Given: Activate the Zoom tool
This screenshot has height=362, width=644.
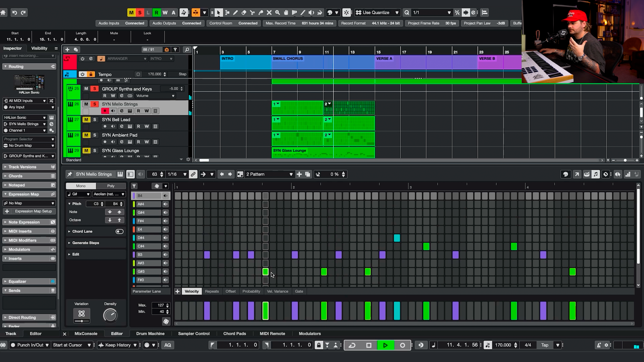Looking at the screenshot, I should click(277, 12).
